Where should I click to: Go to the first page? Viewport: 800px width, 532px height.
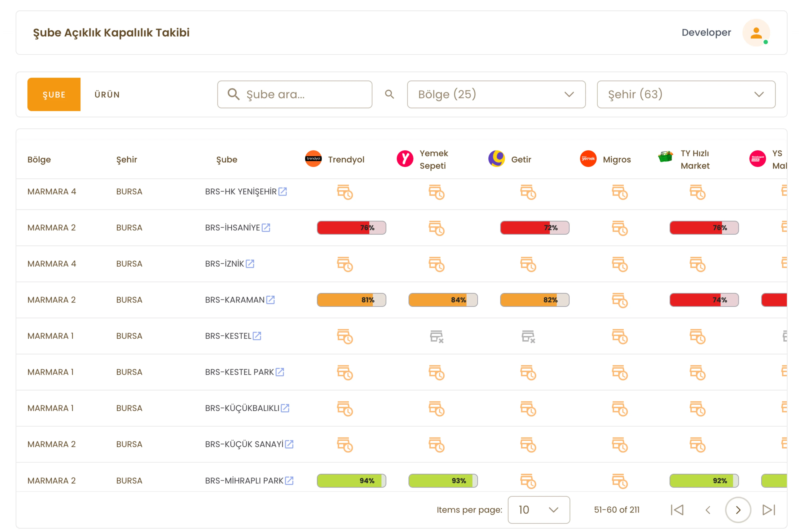(x=677, y=510)
